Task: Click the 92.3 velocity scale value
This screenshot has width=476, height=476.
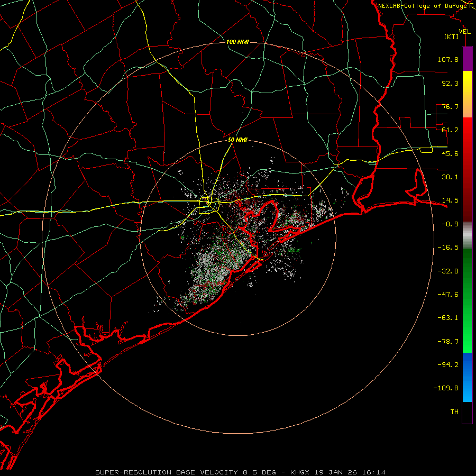Action: (x=450, y=83)
